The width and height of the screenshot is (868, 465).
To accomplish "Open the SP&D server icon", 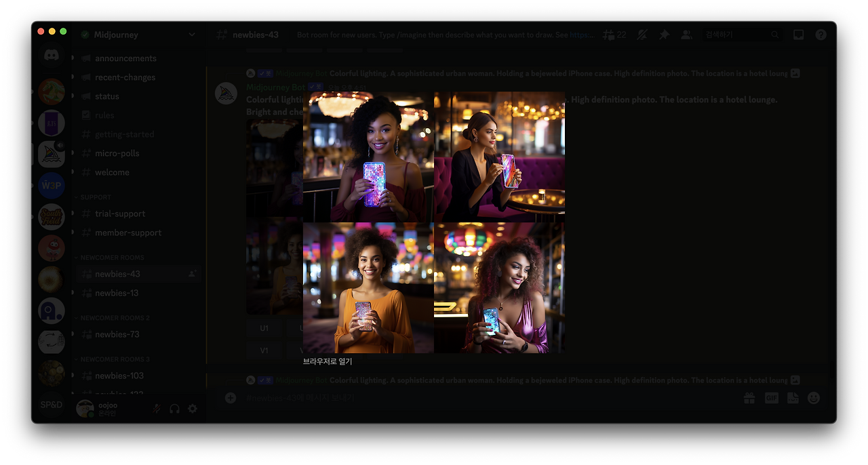I will pyautogui.click(x=52, y=405).
